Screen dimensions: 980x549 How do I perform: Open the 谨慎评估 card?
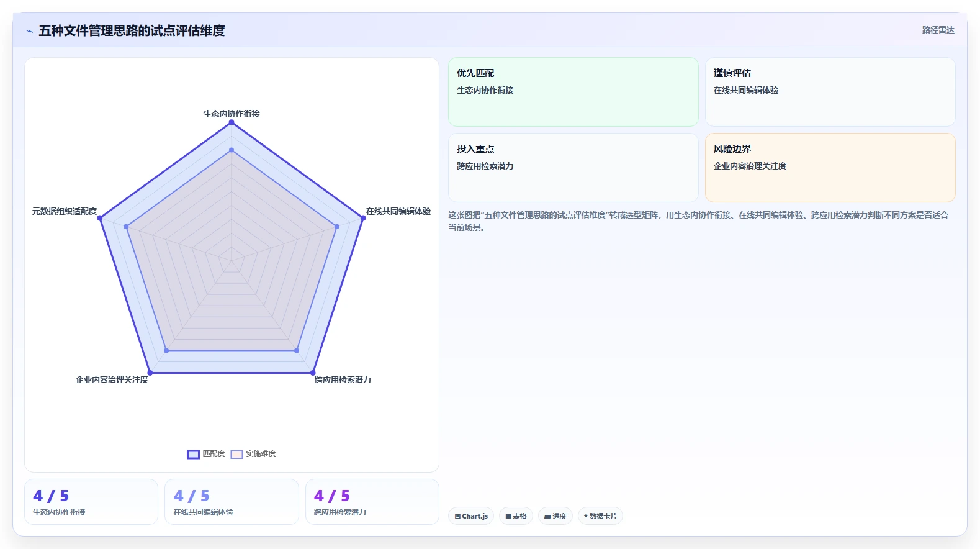click(830, 92)
